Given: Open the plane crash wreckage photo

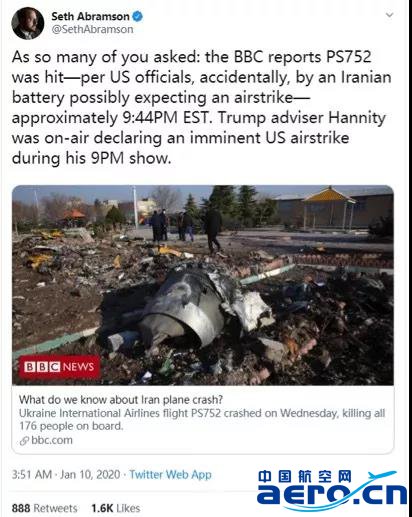Looking at the screenshot, I should tap(203, 285).
